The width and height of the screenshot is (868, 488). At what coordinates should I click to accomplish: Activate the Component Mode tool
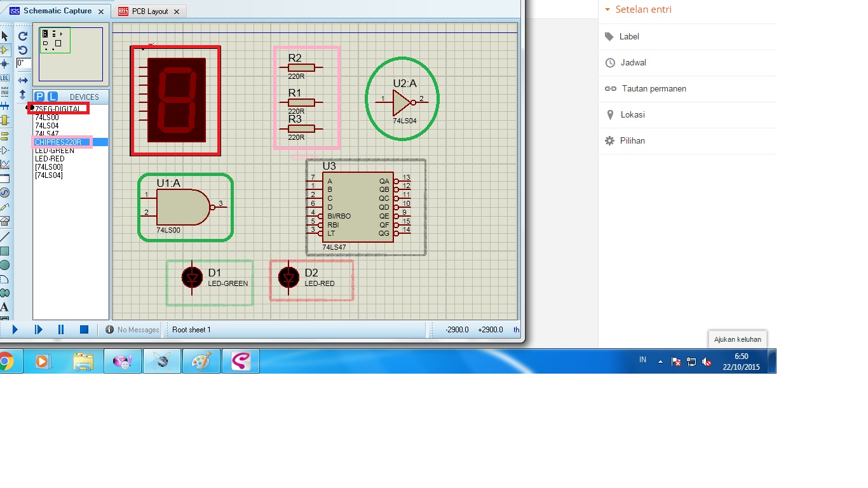(x=6, y=50)
